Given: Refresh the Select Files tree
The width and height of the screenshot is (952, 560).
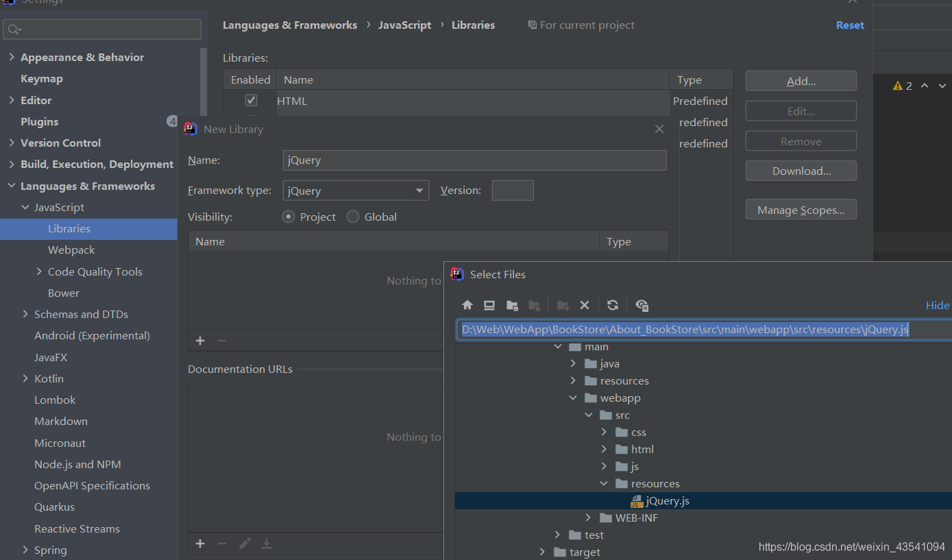Looking at the screenshot, I should [x=613, y=305].
